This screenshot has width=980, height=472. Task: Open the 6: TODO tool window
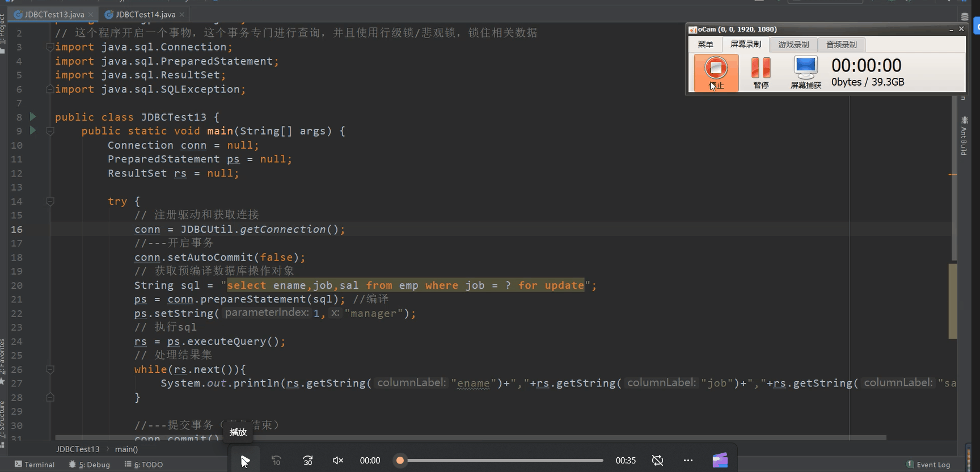click(144, 464)
